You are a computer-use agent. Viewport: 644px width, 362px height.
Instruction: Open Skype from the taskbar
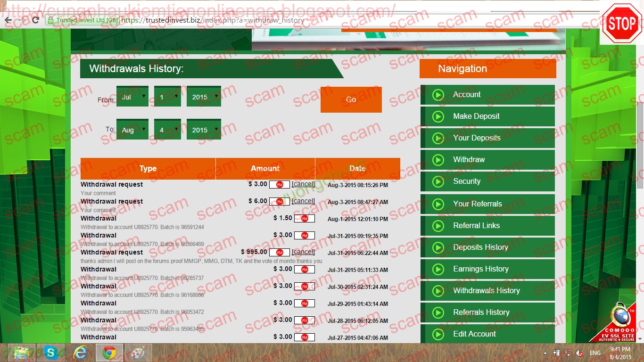tap(50, 353)
